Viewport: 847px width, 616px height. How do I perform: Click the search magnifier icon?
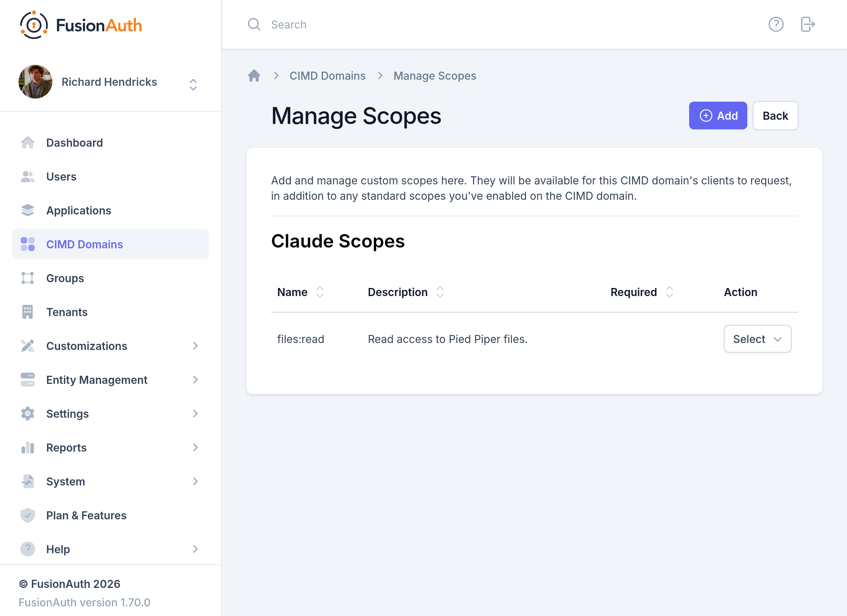(x=254, y=25)
